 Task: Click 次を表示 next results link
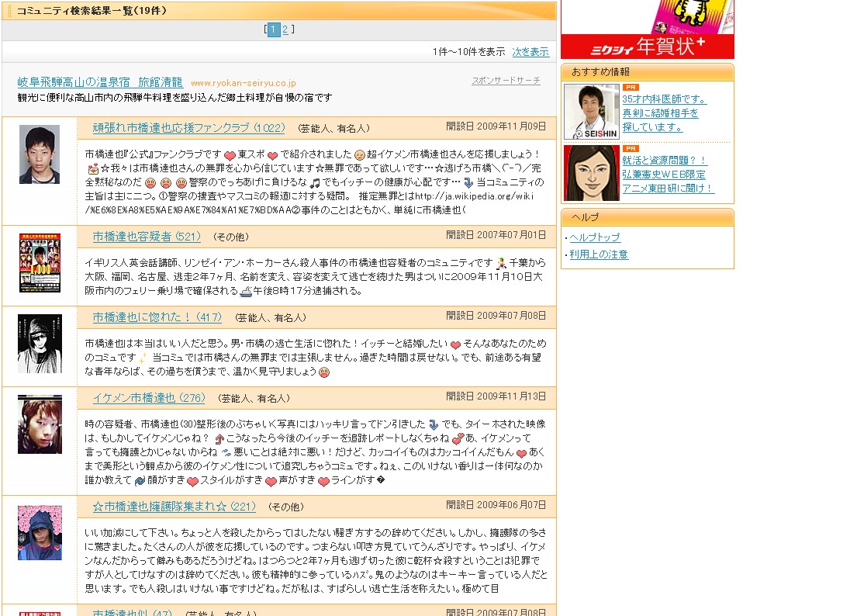tap(530, 52)
